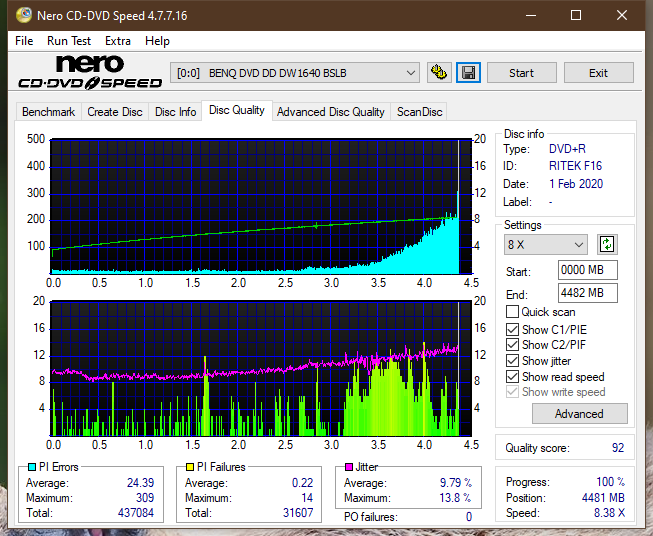Maximize the Nero window
The image size is (653, 536).
(x=576, y=15)
